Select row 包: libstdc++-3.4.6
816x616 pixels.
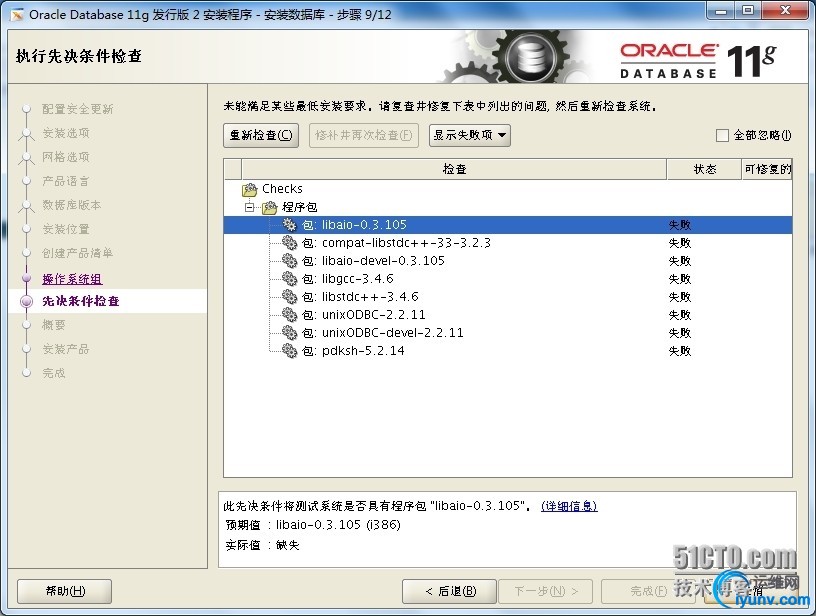click(508, 297)
